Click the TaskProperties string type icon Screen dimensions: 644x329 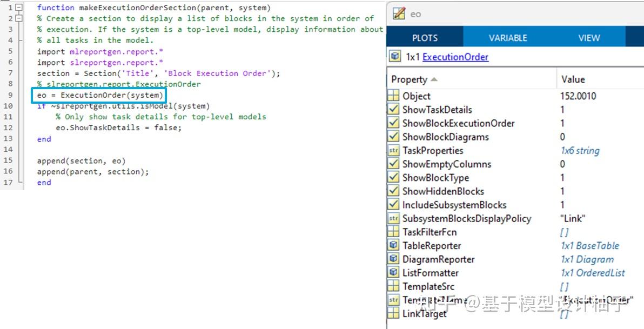pyautogui.click(x=393, y=150)
